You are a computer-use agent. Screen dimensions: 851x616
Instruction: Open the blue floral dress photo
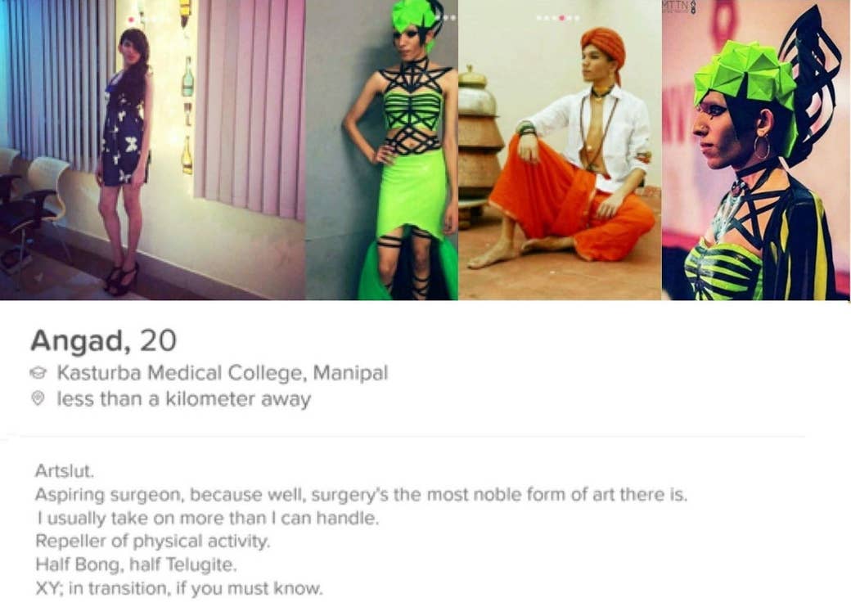pos(152,150)
